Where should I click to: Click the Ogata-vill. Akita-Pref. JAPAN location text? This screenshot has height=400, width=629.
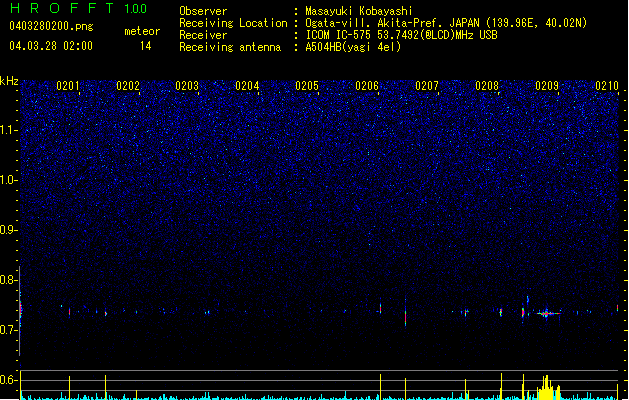(x=446, y=23)
